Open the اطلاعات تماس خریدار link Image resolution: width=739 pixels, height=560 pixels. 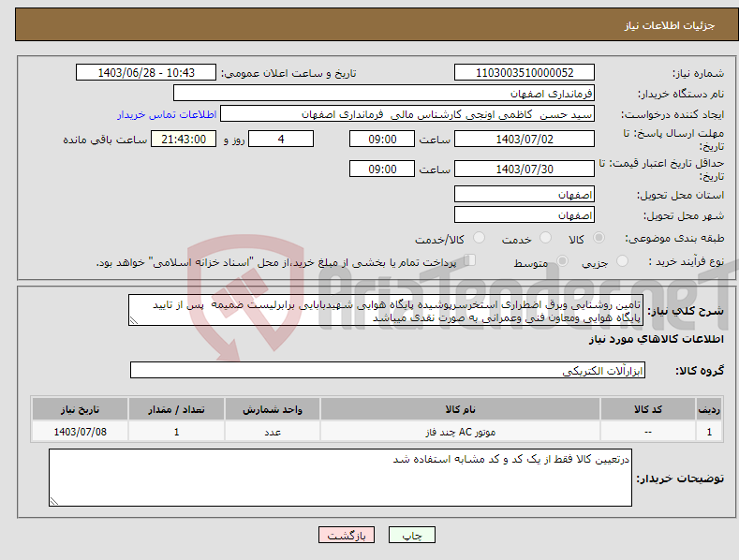click(x=167, y=114)
